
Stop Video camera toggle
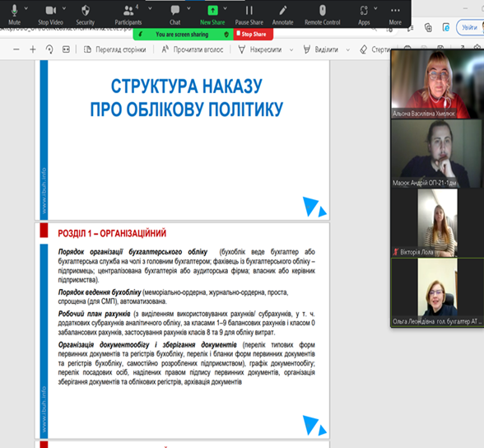(50, 14)
